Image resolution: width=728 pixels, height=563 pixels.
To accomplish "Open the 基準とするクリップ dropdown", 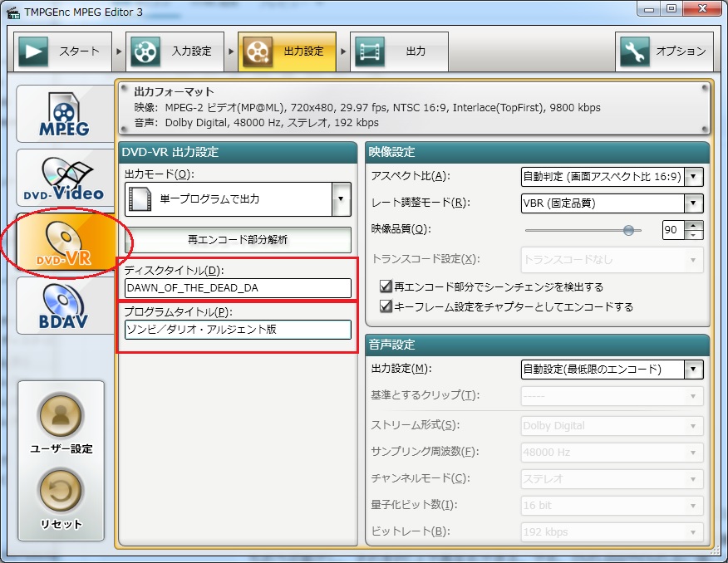I will tap(612, 396).
